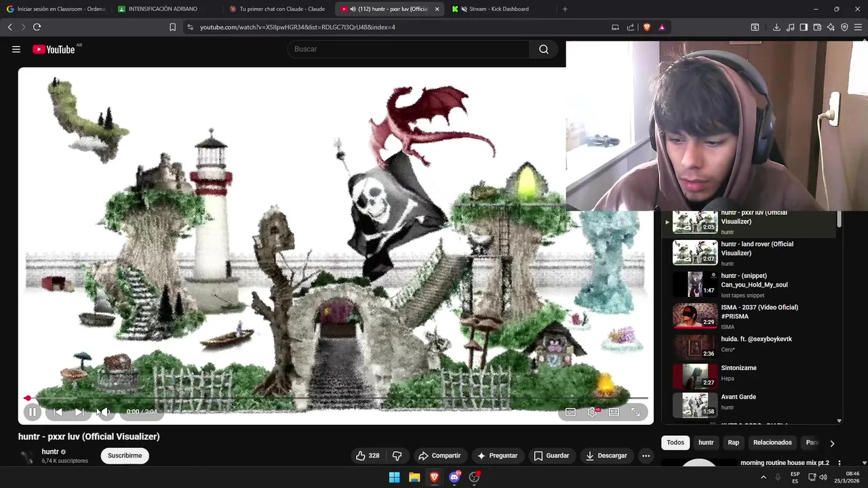The height and width of the screenshot is (488, 868).
Task: Toggle the browser sidebar panel
Action: tap(804, 27)
